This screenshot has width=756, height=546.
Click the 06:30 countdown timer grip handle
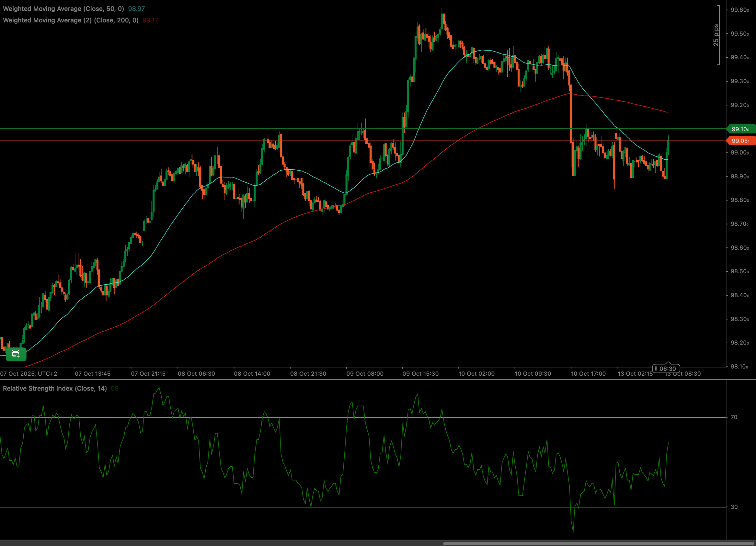click(x=656, y=368)
